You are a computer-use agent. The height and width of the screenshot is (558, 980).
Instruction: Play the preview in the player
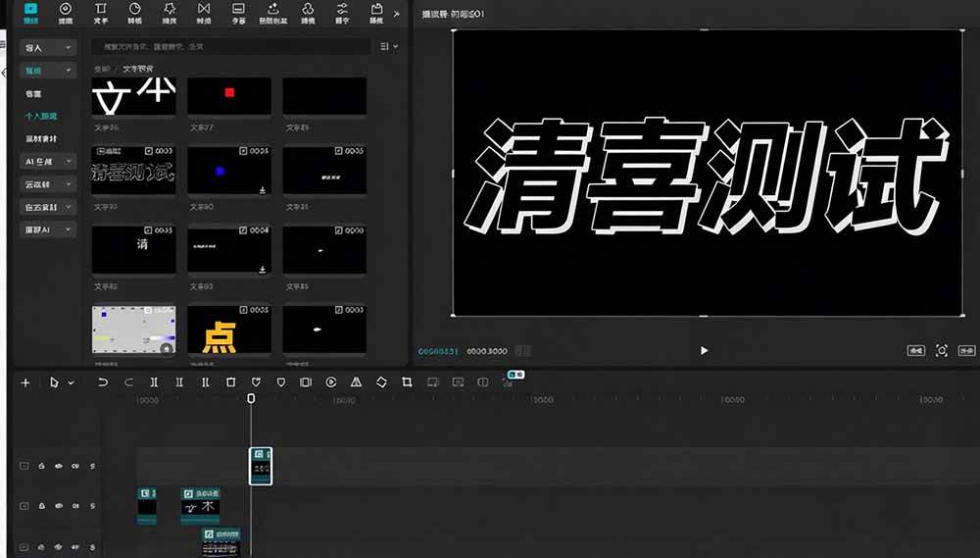coord(705,350)
